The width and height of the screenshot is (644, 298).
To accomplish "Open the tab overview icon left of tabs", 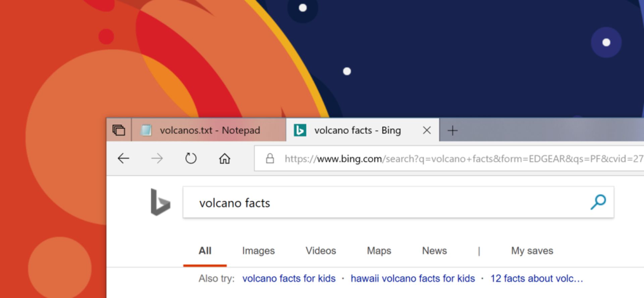I will 119,130.
